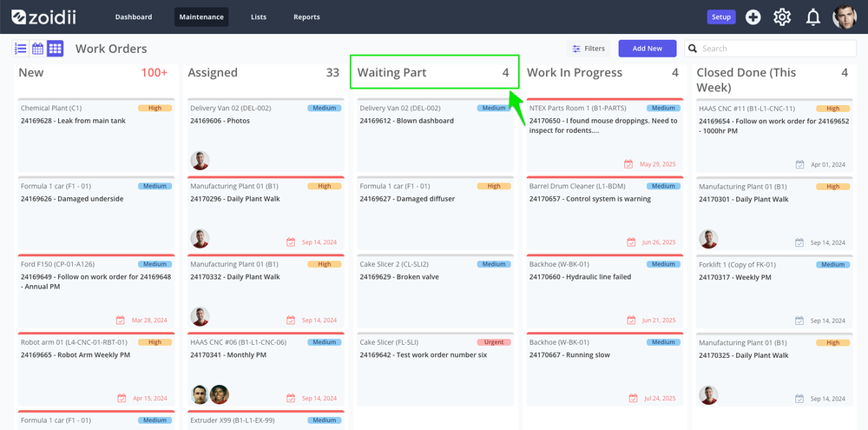Click Medium tag on Ford F150 card

pos(155,264)
